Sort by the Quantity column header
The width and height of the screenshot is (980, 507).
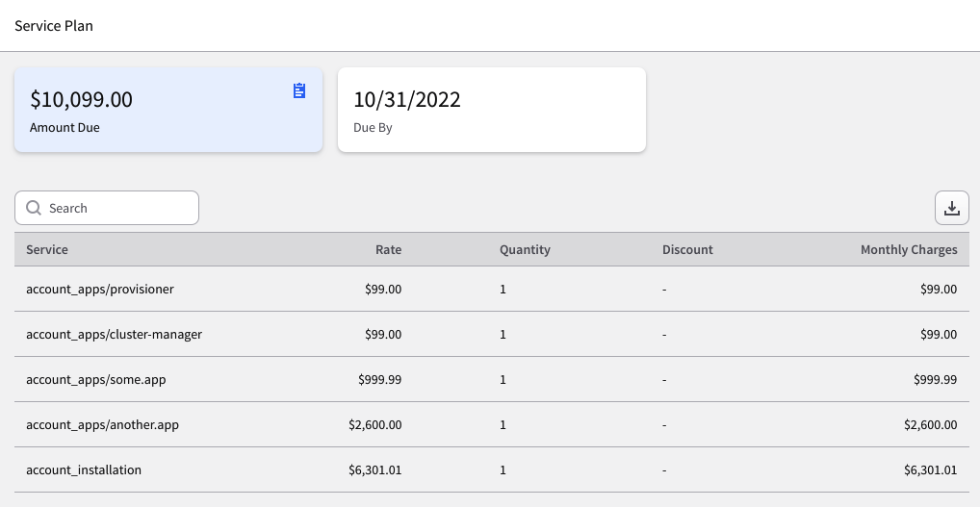(x=525, y=250)
